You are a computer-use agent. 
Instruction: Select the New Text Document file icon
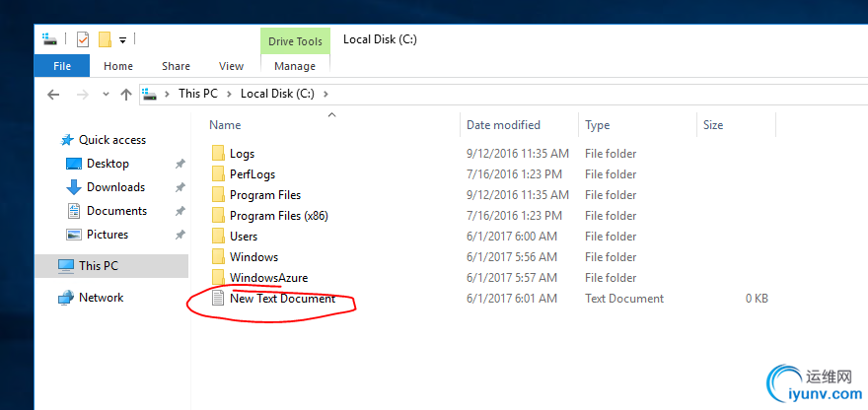(x=218, y=299)
